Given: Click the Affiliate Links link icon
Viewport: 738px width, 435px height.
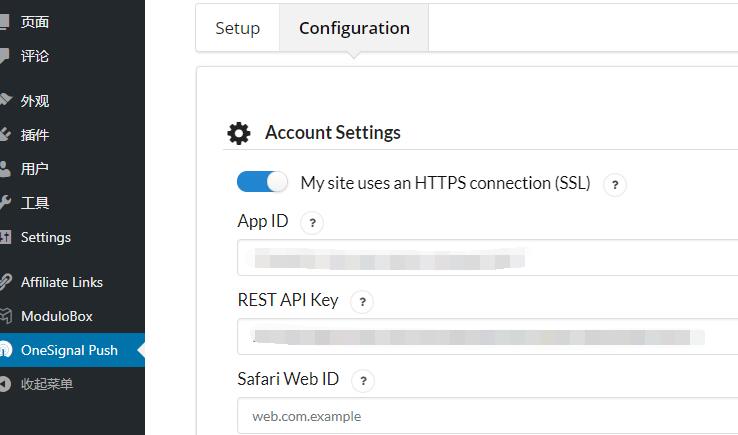Looking at the screenshot, I should tap(5, 282).
